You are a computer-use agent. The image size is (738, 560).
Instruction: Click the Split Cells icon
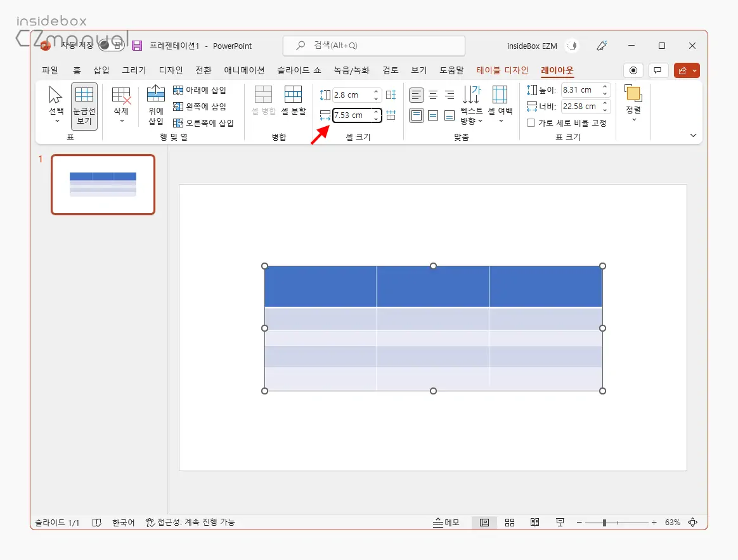[293, 100]
